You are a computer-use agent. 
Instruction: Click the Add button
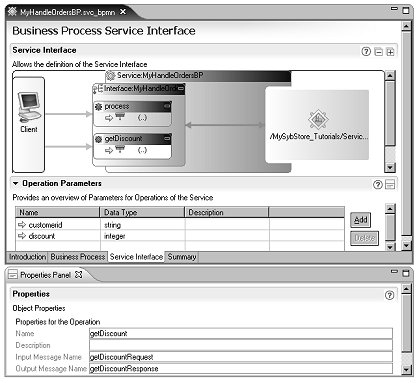360,220
